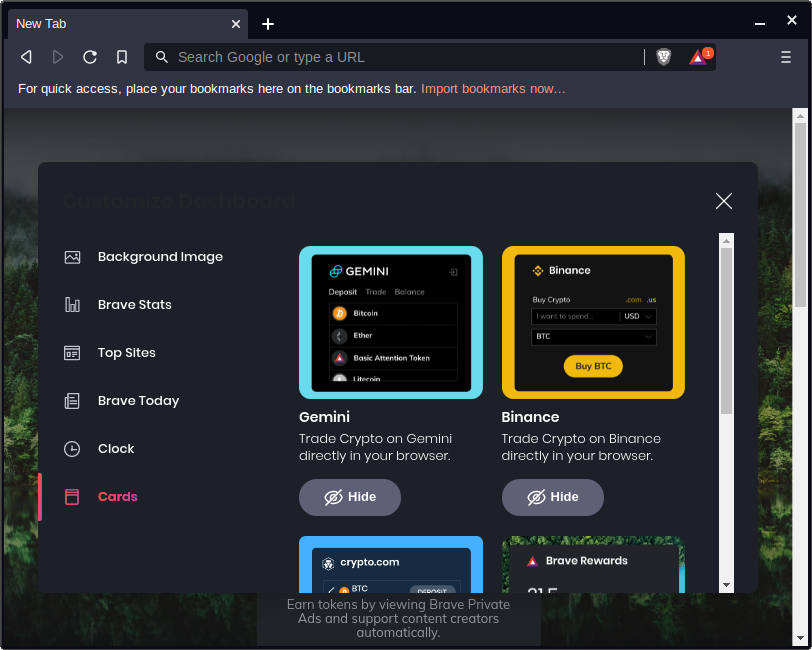The height and width of the screenshot is (650, 812).
Task: Reload the page with refresh icon
Action: point(90,57)
